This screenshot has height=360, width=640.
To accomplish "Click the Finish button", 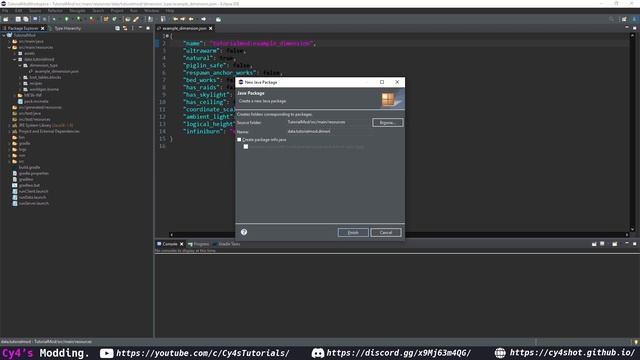I will (353, 233).
